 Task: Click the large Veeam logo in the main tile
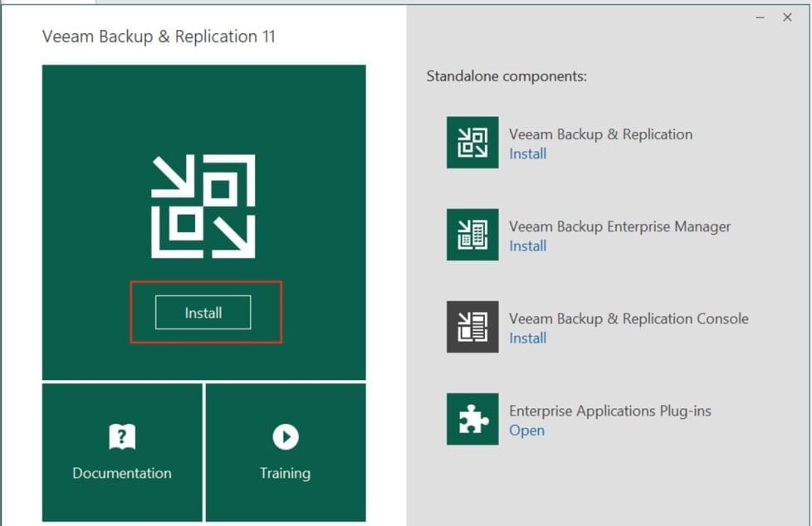(203, 206)
